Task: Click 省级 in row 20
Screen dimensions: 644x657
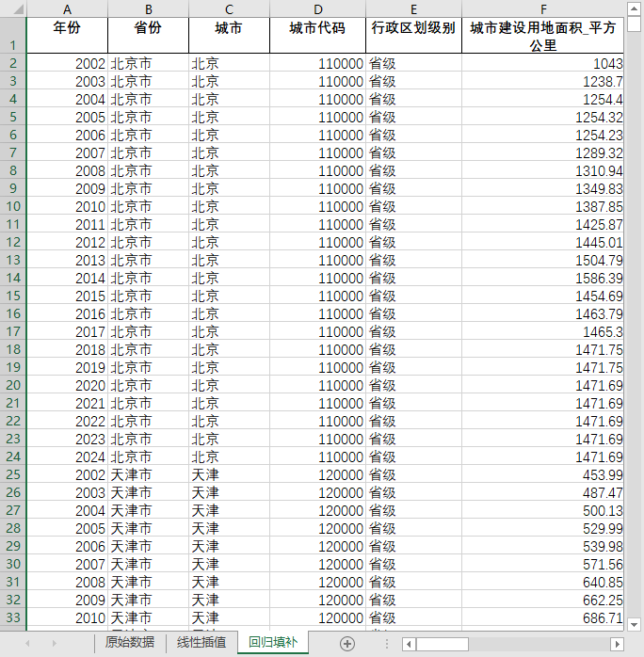Action: (413, 385)
